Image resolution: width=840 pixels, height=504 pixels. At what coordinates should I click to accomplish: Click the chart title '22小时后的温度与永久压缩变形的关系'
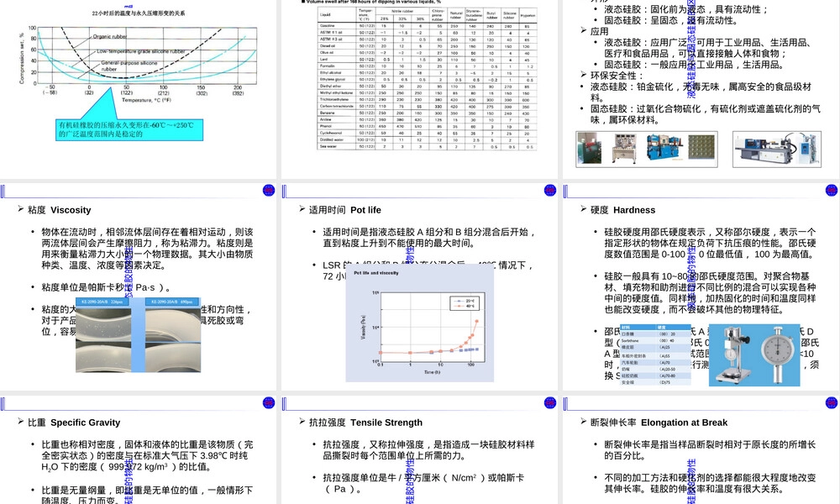[x=139, y=13]
